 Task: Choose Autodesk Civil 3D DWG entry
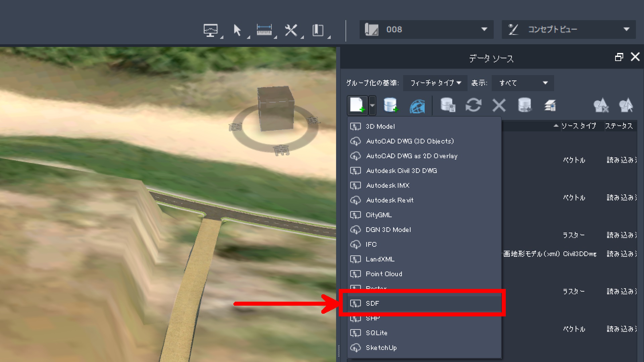coord(424,171)
